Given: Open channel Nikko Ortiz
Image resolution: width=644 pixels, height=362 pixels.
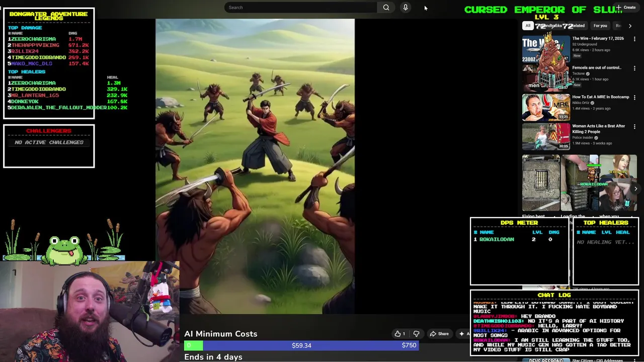Looking at the screenshot, I should (x=580, y=103).
